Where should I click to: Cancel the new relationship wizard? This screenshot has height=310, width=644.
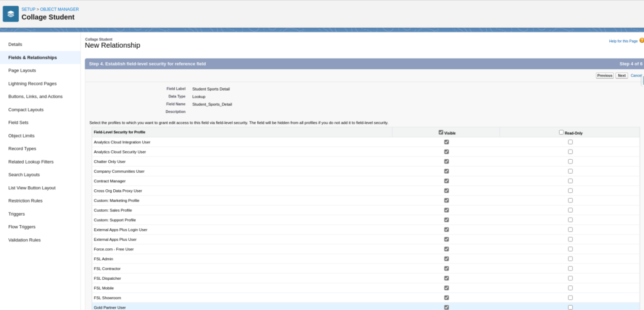tap(636, 75)
